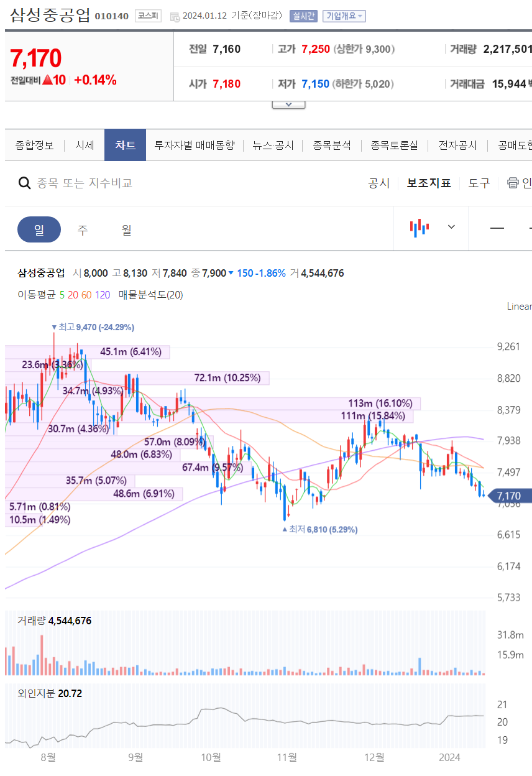The width and height of the screenshot is (532, 776).
Task: Select the 일 daily period toggle
Action: pyautogui.click(x=39, y=229)
